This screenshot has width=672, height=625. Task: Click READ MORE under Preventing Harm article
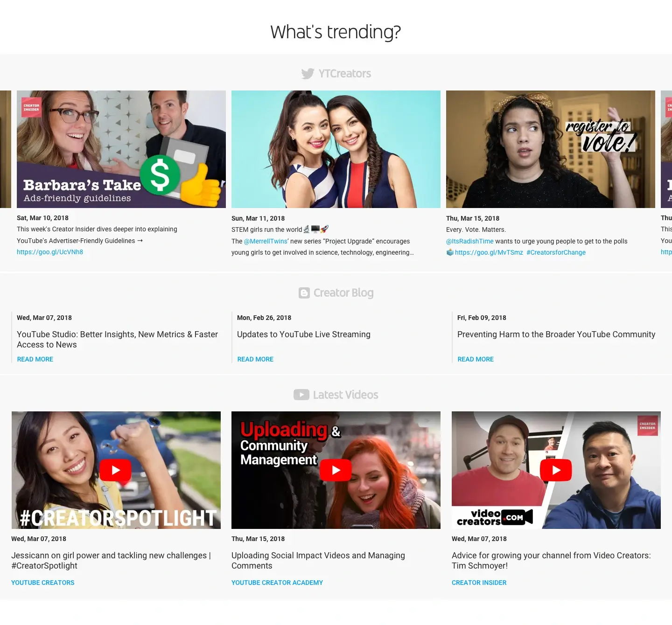point(475,359)
